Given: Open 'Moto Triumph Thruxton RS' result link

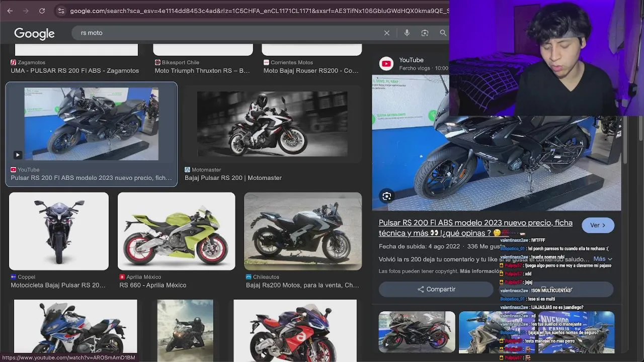Looking at the screenshot, I should pos(202,71).
